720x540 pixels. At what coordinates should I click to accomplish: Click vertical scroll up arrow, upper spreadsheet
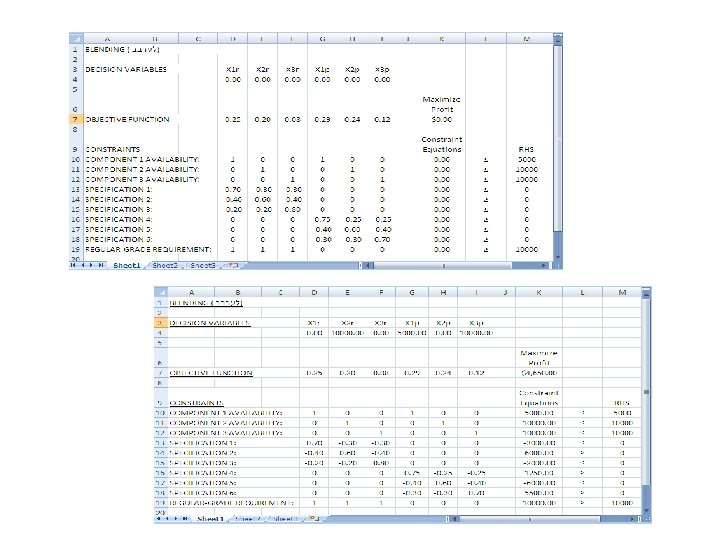pos(558,39)
